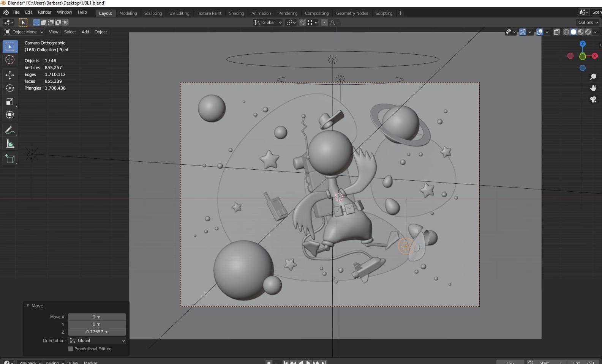Toggle proportional editing in header

pyautogui.click(x=324, y=22)
